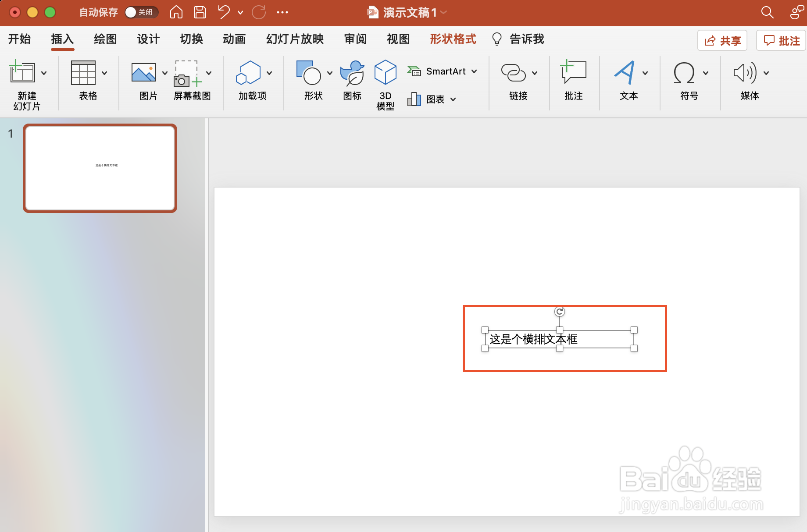Open the 切换 tab

(x=191, y=39)
